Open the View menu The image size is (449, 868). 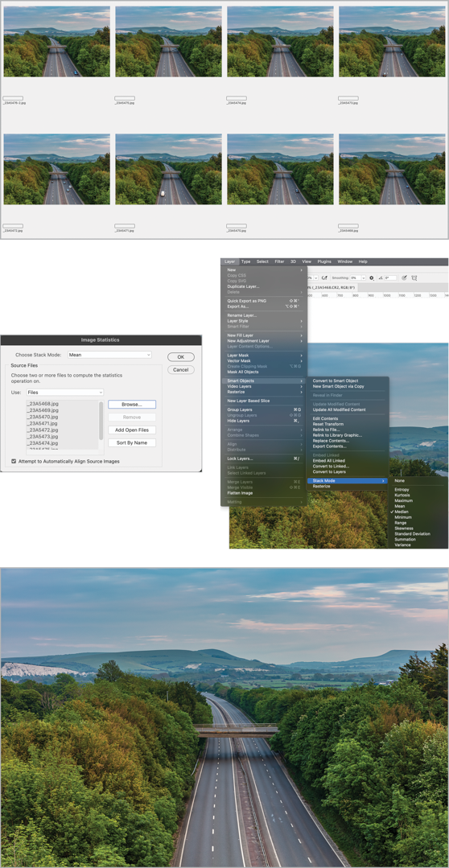click(307, 261)
